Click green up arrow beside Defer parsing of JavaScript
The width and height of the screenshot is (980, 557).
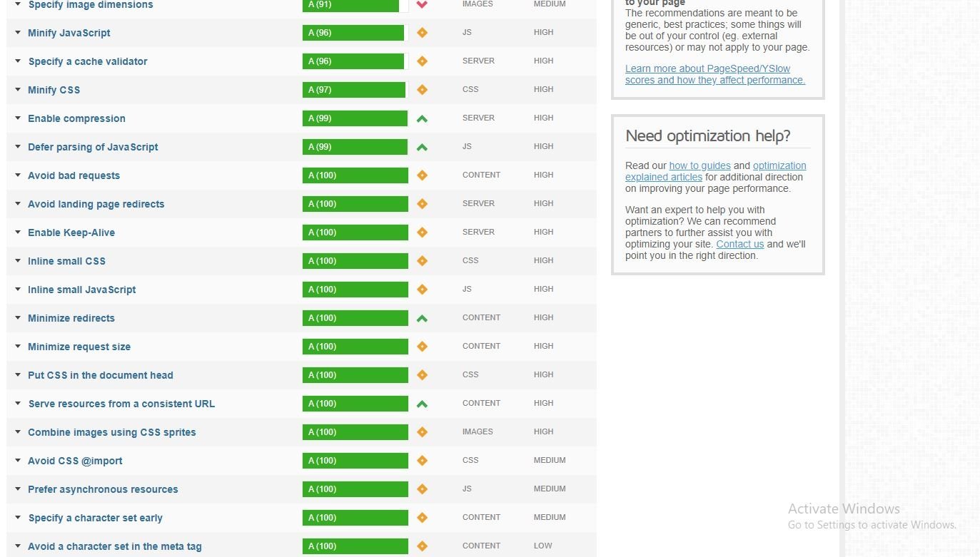click(422, 147)
